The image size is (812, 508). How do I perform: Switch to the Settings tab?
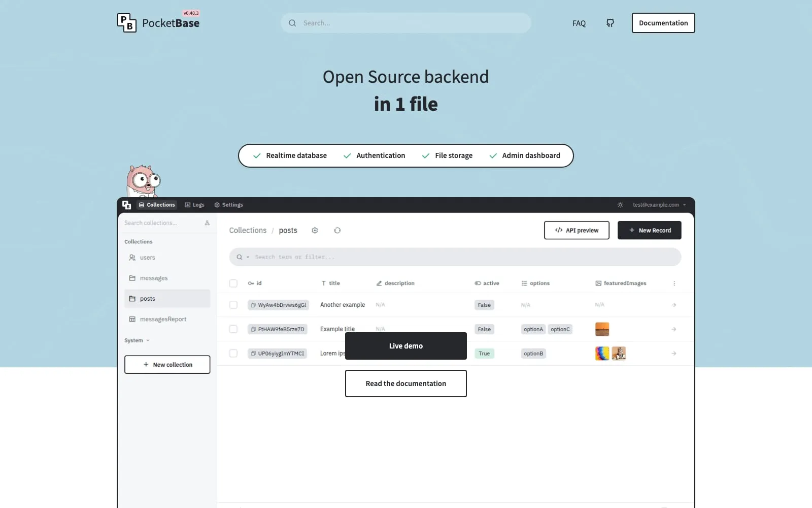[229, 205]
